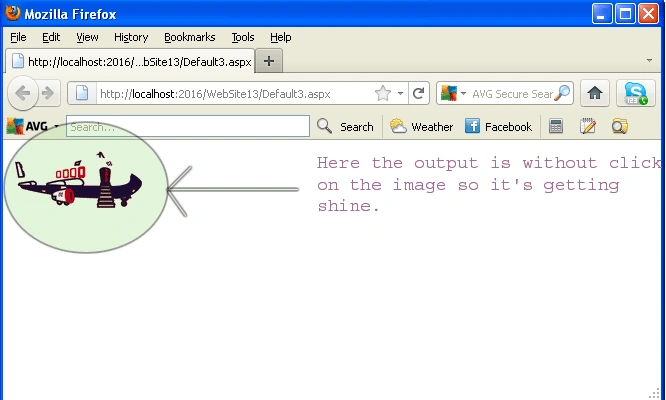Click the Forward navigation arrow
This screenshot has height=400, width=666.
tap(48, 93)
